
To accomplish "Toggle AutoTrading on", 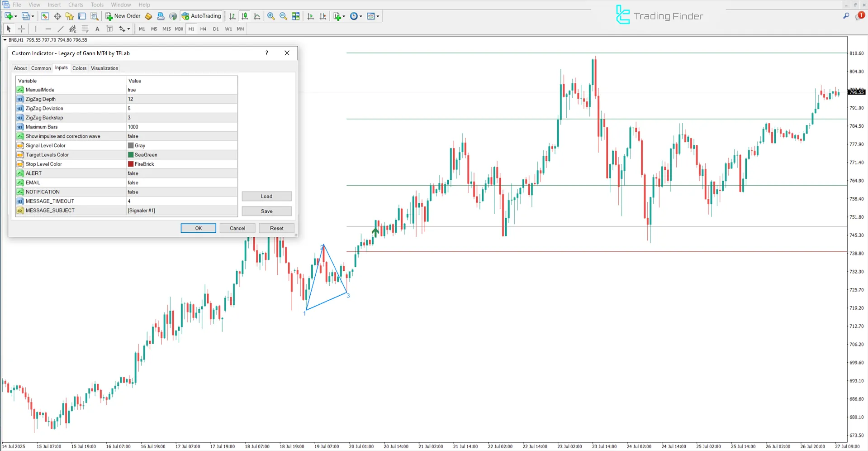I will 201,16.
